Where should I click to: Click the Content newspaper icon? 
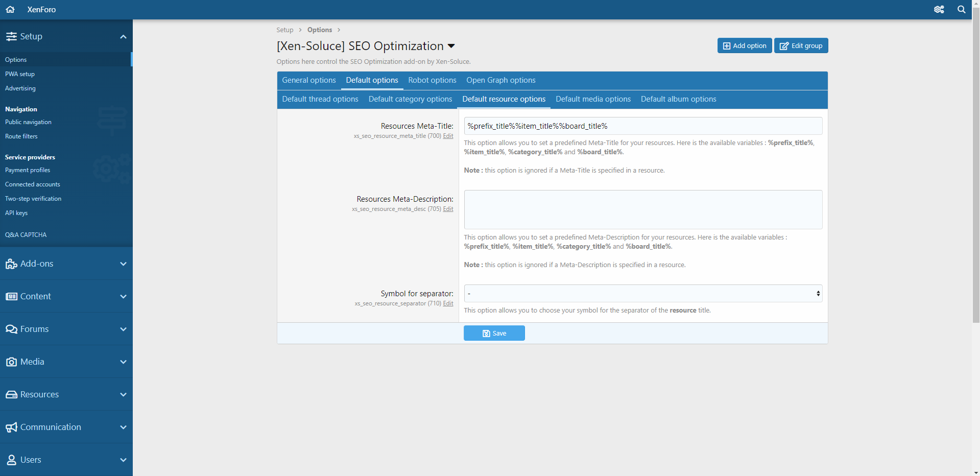(x=11, y=296)
